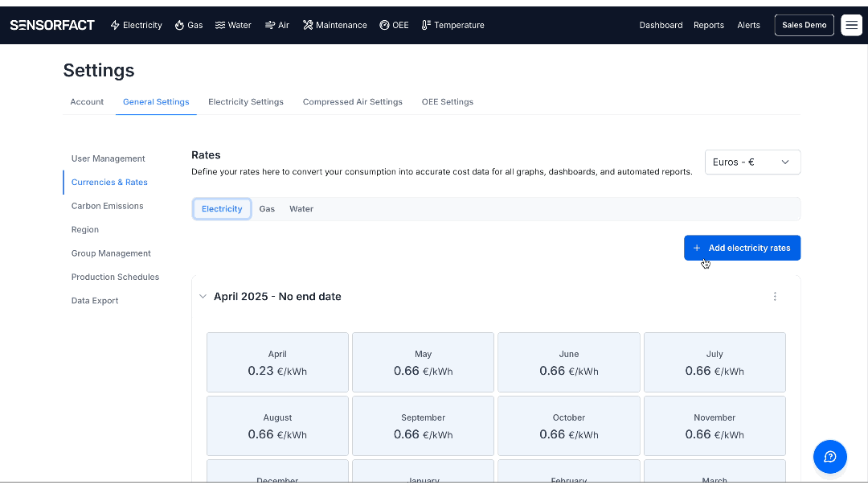The image size is (868, 489).
Task: Open the OEE section in navbar
Action: 394,25
